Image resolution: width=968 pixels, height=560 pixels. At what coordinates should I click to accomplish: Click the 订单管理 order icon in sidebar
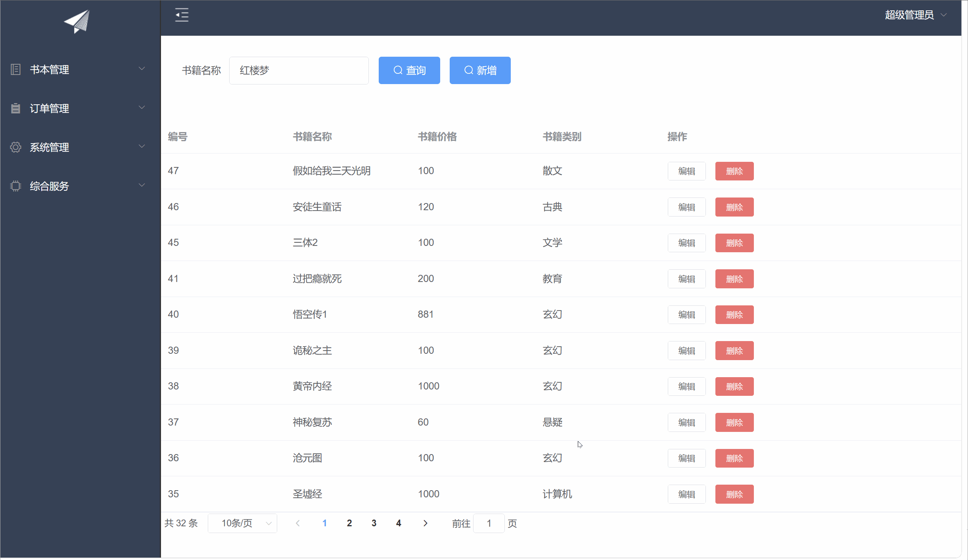15,108
